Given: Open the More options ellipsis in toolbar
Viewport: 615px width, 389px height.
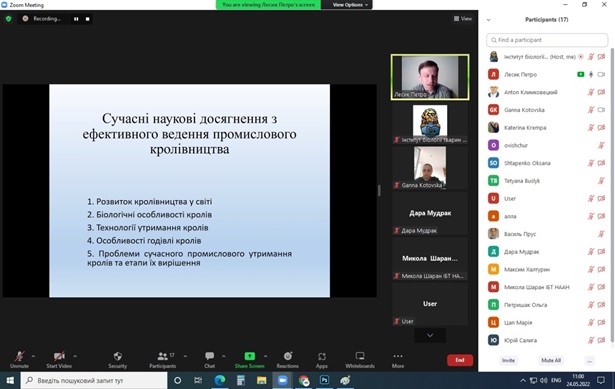Looking at the screenshot, I should click(398, 356).
